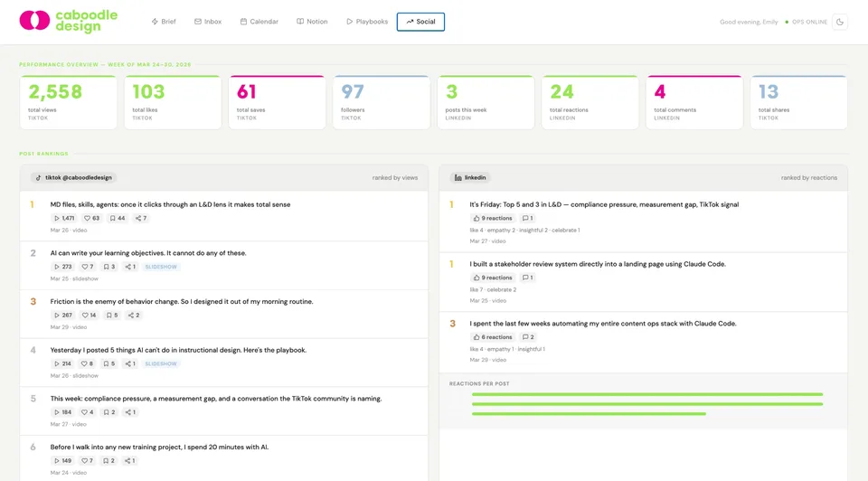This screenshot has width=868, height=481.
Task: Open the 'Yesterday I posted 5 things' post
Action: tap(178, 350)
